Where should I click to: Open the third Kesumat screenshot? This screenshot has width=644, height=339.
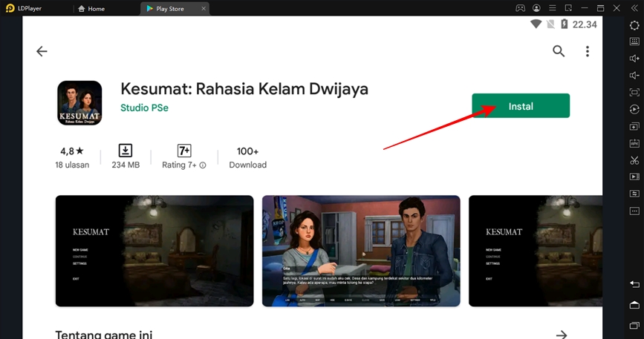coord(536,251)
